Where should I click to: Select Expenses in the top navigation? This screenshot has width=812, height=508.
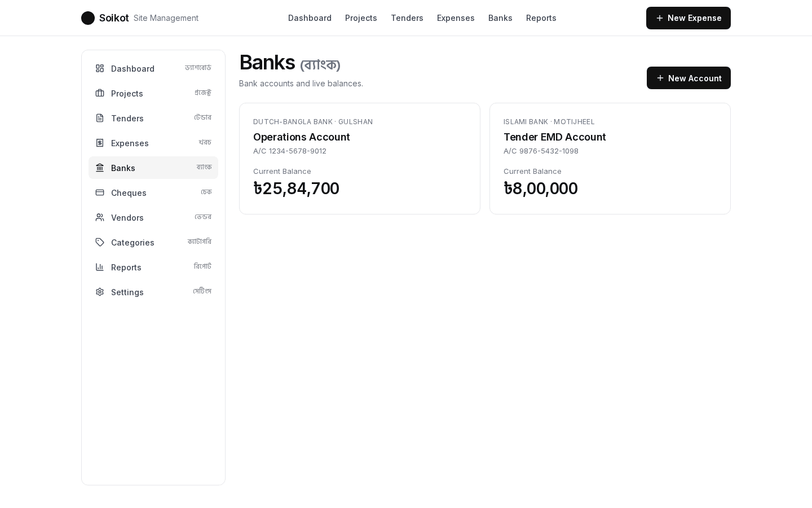(456, 18)
